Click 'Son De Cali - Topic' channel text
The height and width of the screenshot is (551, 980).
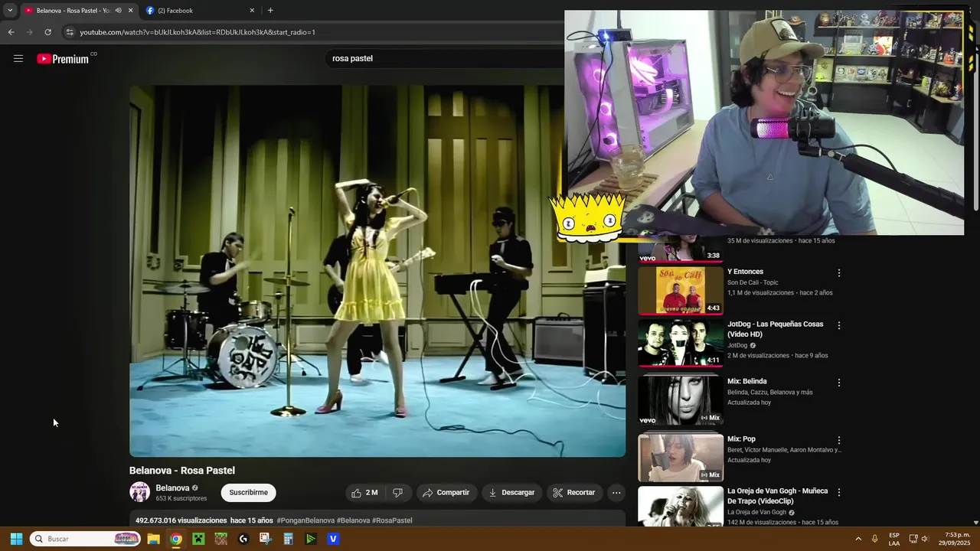tap(753, 282)
